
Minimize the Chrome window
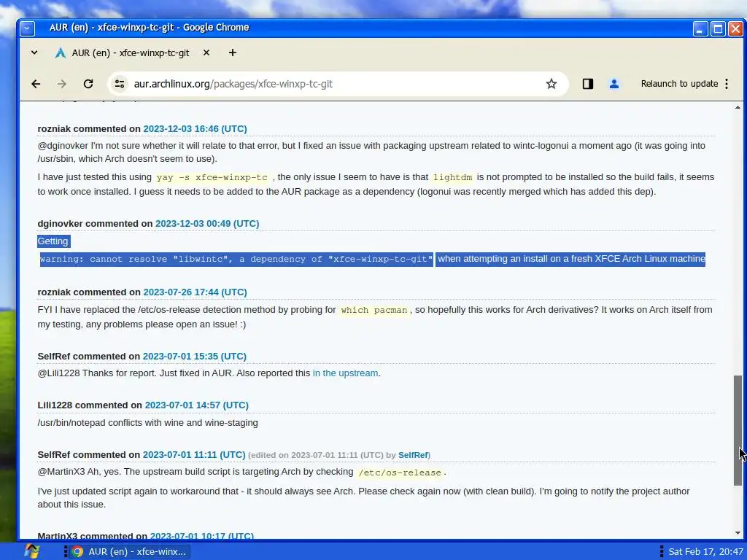[700, 28]
